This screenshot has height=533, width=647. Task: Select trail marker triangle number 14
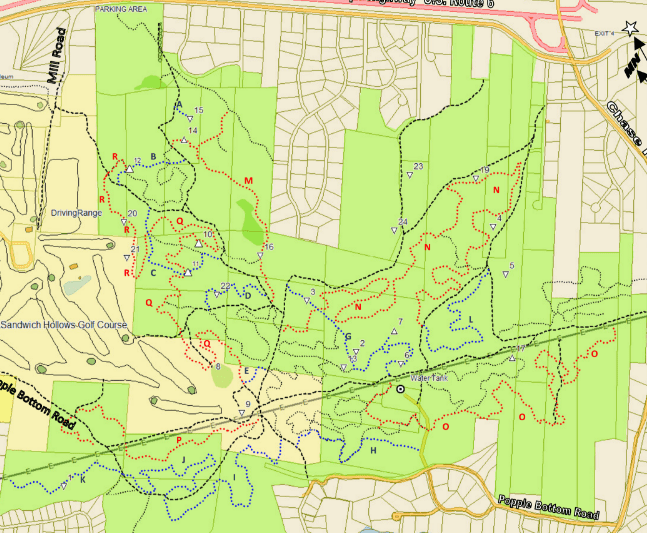click(x=184, y=140)
